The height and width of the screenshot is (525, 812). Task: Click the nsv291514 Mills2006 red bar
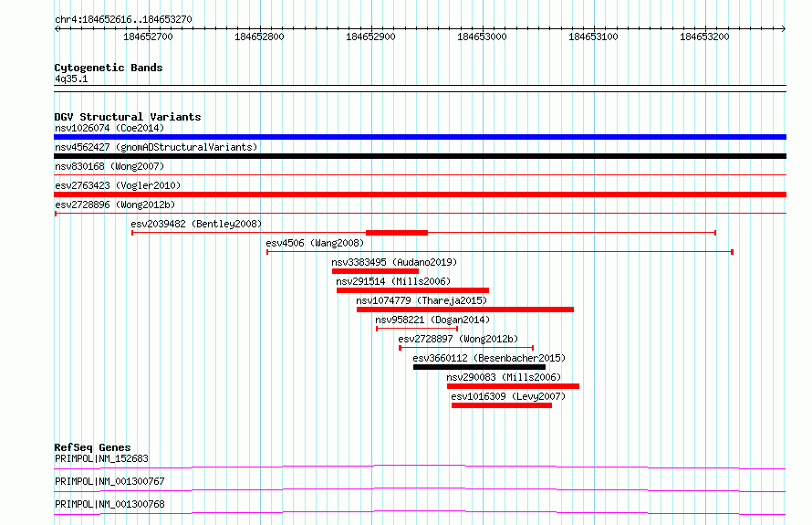click(x=412, y=290)
